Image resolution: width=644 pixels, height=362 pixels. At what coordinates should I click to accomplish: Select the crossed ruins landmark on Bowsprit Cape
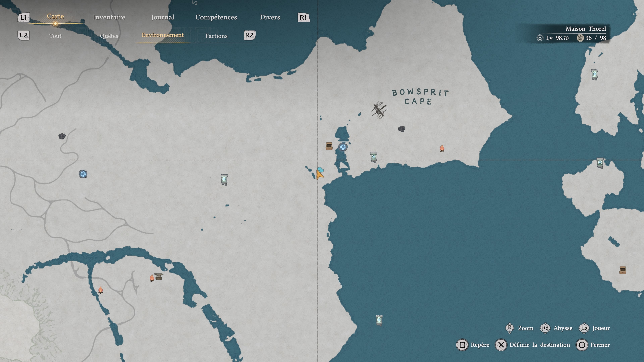point(379,110)
